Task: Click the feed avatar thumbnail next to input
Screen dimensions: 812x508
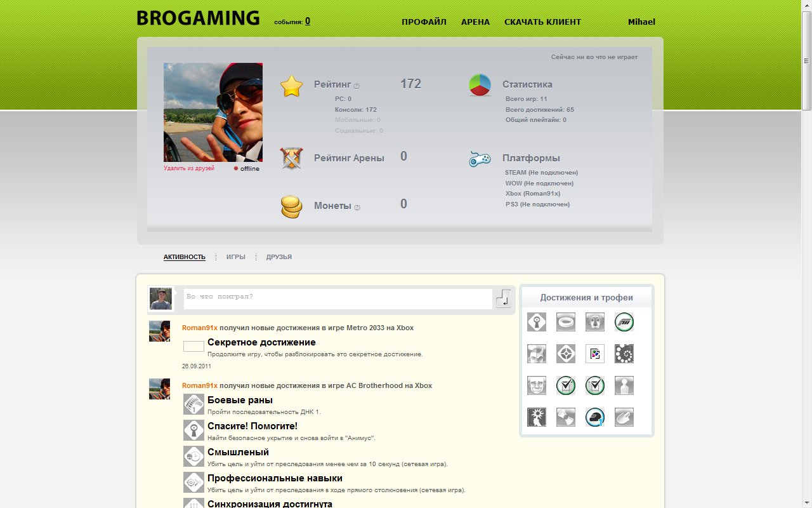Action: tap(160, 298)
